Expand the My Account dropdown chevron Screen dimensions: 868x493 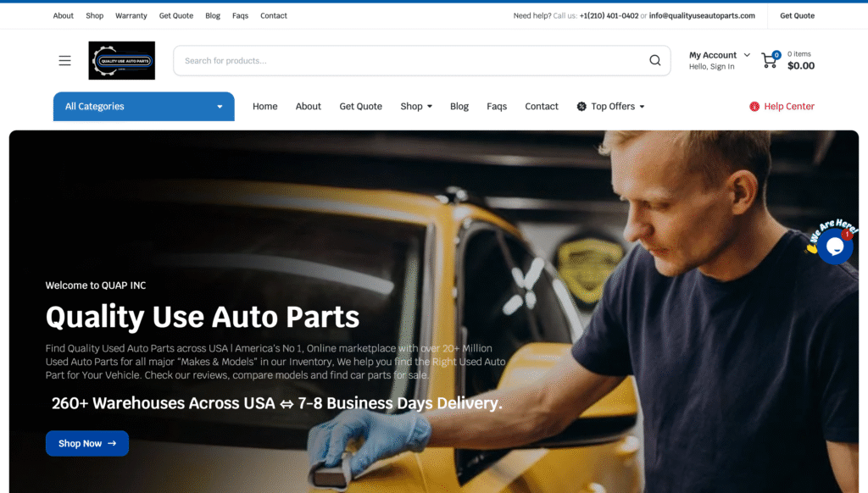[x=747, y=55]
